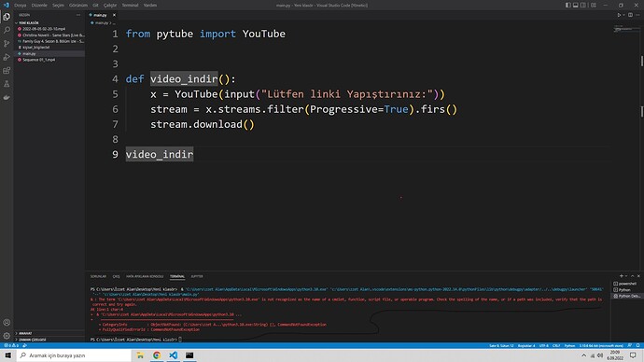Open the new terminal launch profile dropdown

626,276
